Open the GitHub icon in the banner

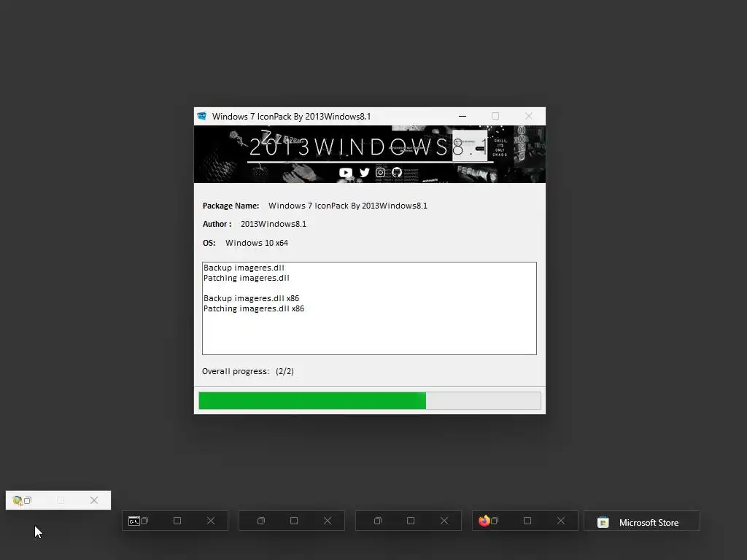pos(397,172)
